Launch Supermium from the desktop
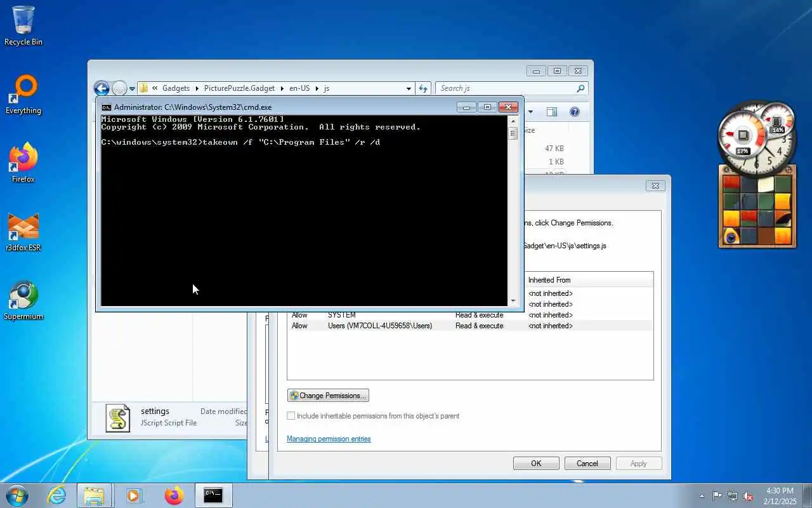 [23, 300]
